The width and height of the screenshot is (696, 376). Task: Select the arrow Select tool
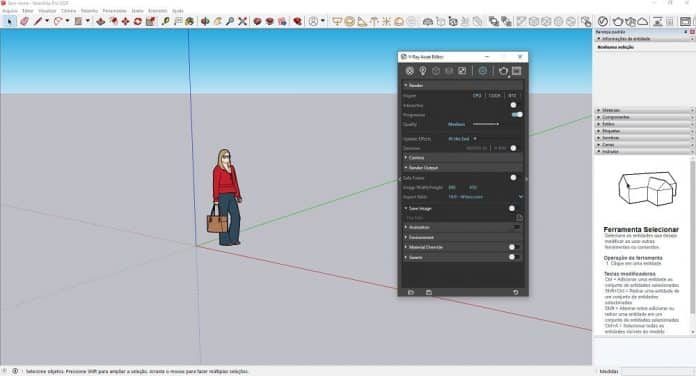[9, 21]
